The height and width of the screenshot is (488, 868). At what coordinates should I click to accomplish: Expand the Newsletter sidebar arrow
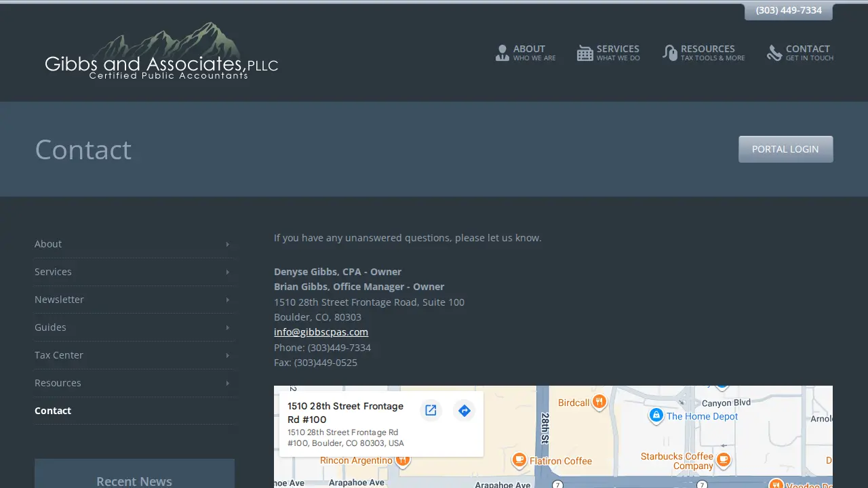click(227, 300)
